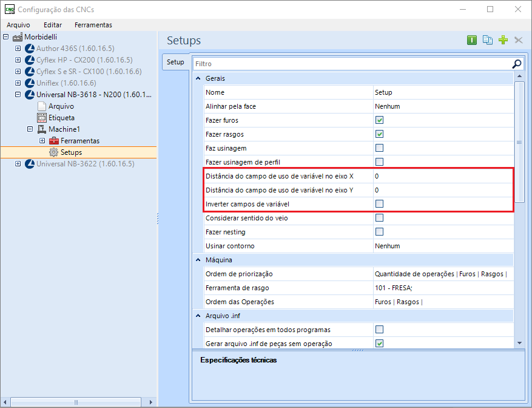Select the Setup side tab
This screenshot has height=408, width=532.
click(x=175, y=62)
